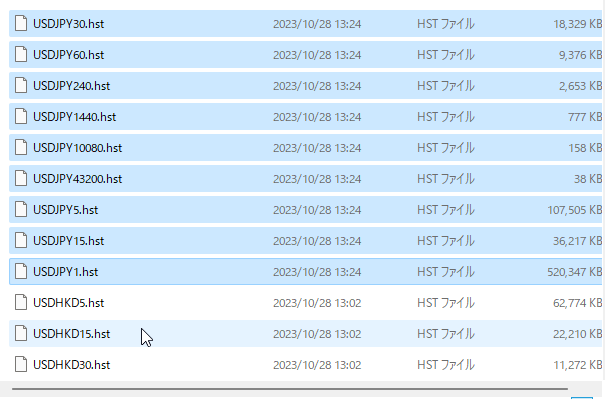Click the 520,347 KB size entry
Screen dimensions: 605x399
click(x=575, y=272)
